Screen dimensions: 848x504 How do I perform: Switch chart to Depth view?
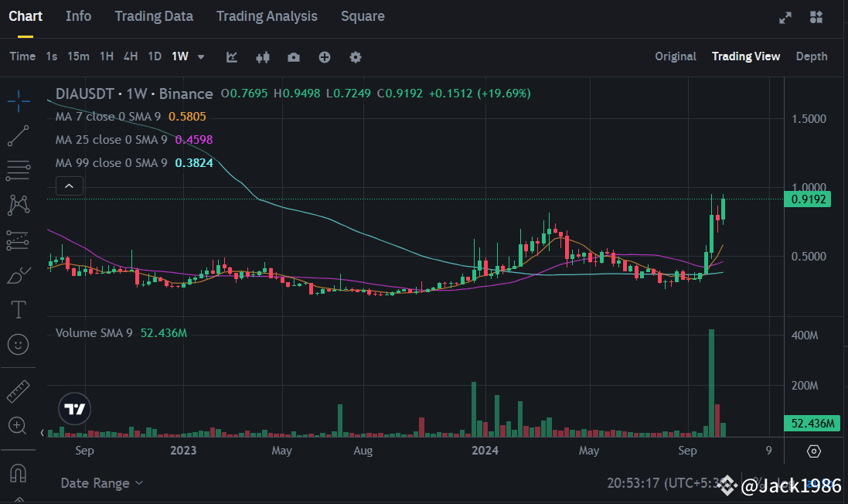click(812, 56)
